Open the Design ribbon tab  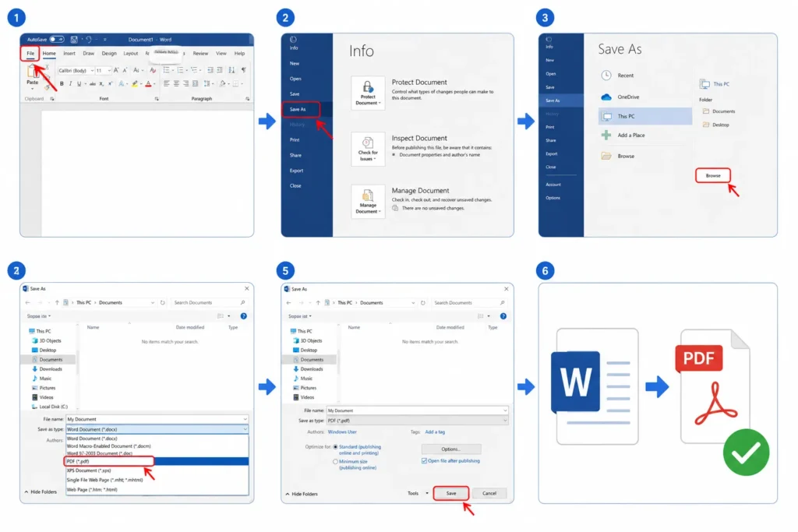pos(109,54)
